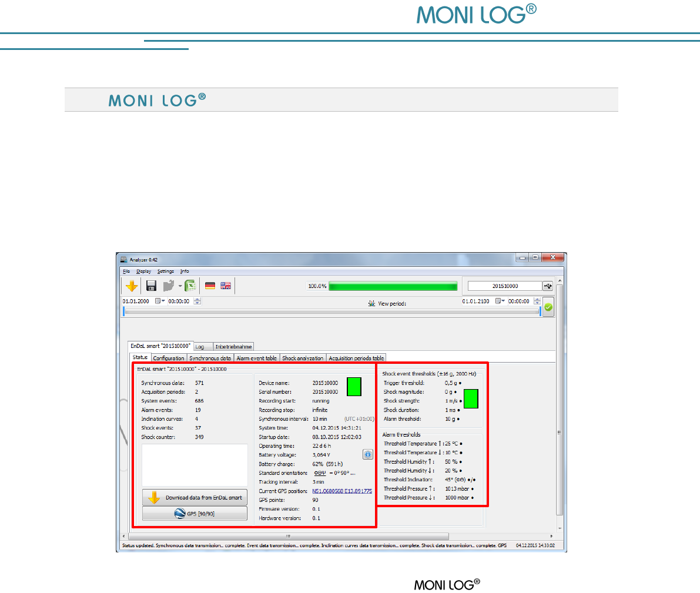
Task: Maximize the Analyzer window
Action: click(535, 257)
